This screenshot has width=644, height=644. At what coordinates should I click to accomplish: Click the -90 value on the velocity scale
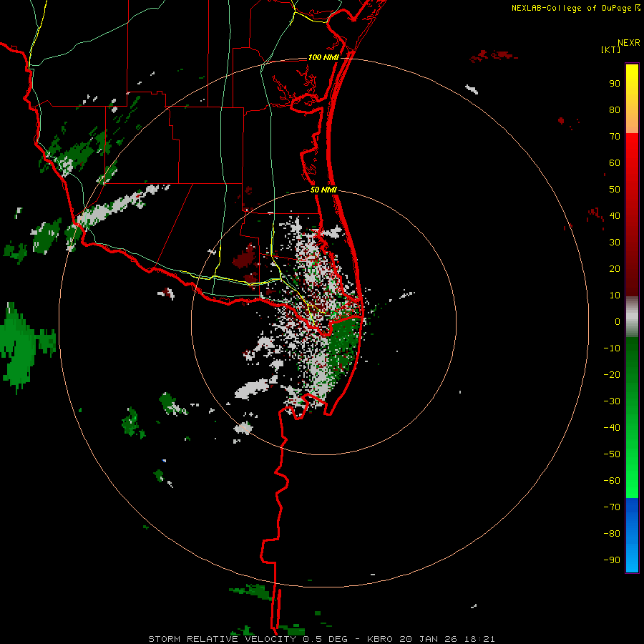point(612,560)
